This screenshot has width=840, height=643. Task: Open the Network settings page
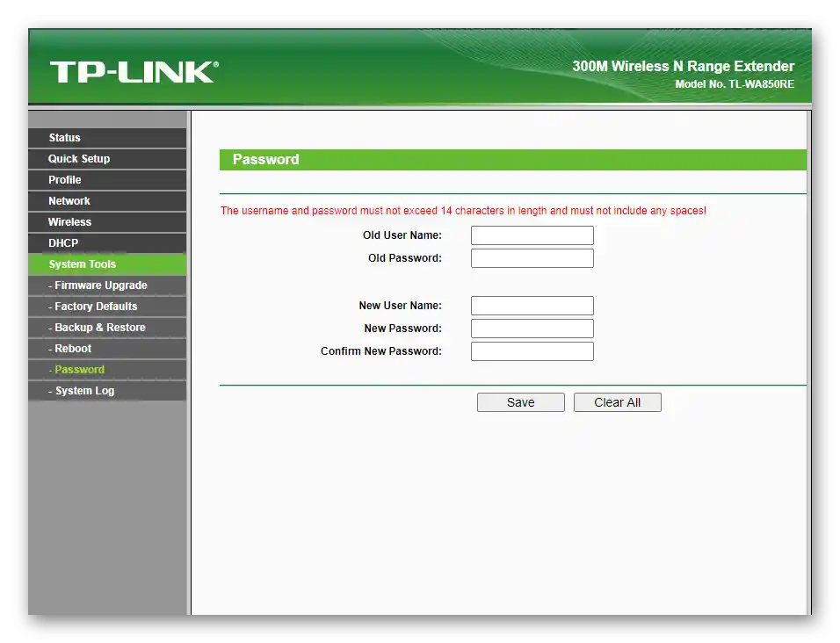point(69,200)
